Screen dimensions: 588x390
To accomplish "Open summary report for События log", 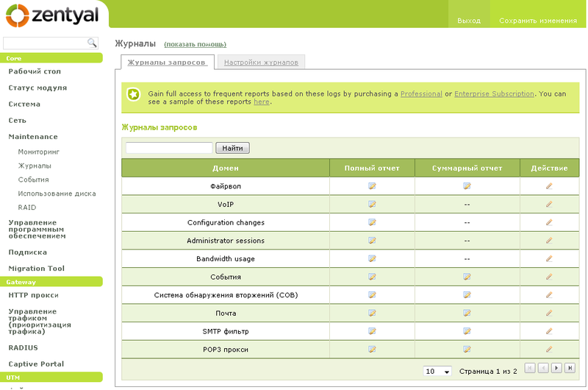I will point(467,277).
